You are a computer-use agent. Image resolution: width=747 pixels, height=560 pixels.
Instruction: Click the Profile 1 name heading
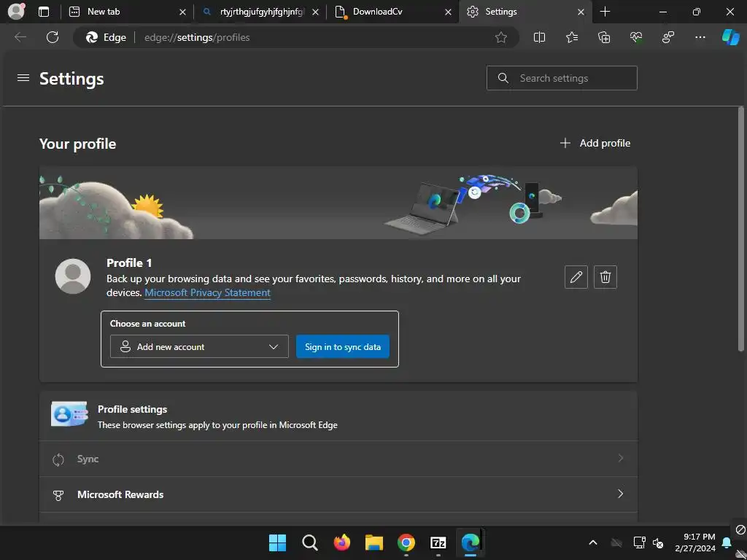click(x=129, y=262)
